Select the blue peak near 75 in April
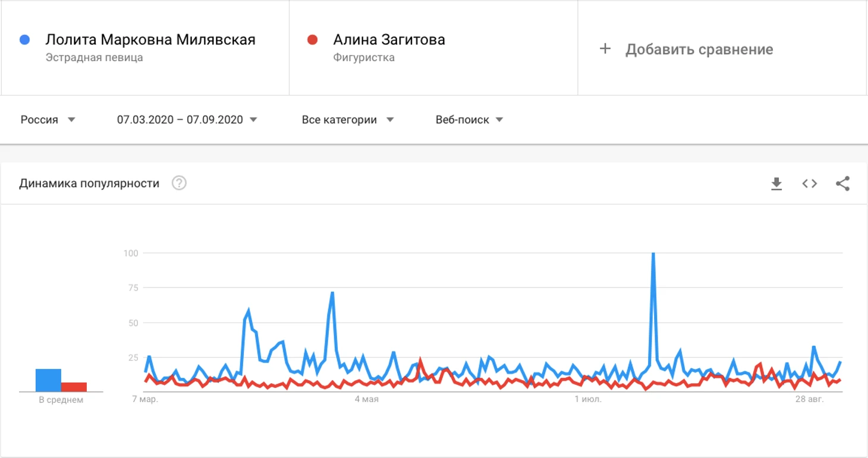Viewport: 868px width, 458px height. coord(332,292)
